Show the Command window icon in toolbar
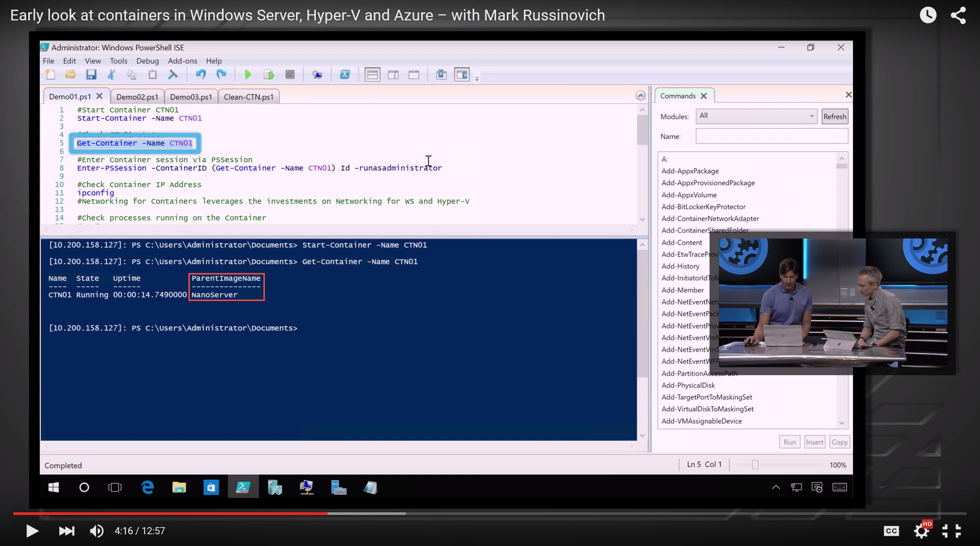980x546 pixels. coord(442,75)
